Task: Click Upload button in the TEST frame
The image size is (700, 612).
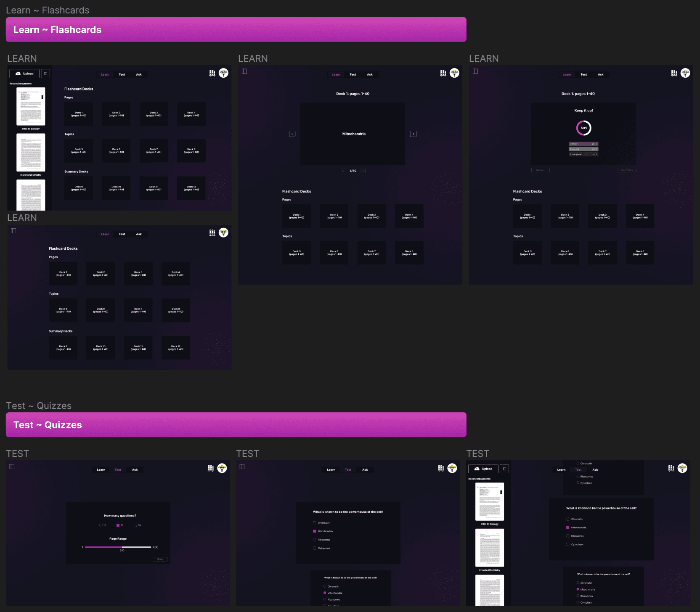Action: coord(483,469)
